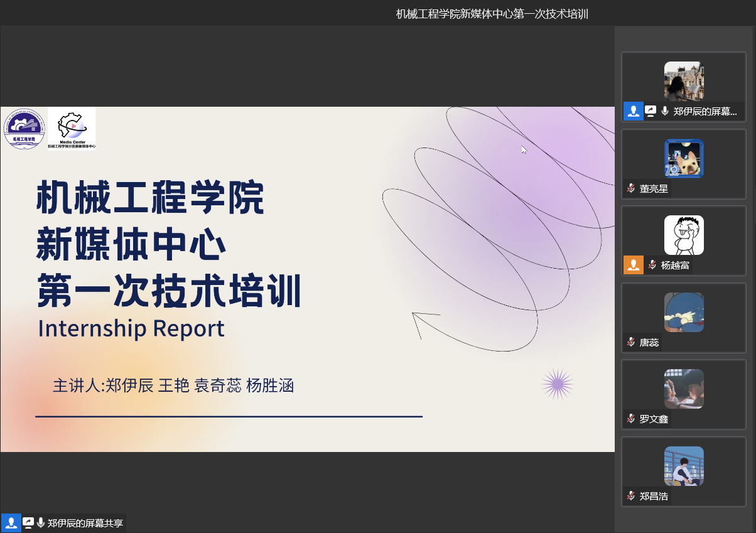The height and width of the screenshot is (533, 756).
Task: Click the participant name 罗文鑫
Action: pyautogui.click(x=654, y=419)
